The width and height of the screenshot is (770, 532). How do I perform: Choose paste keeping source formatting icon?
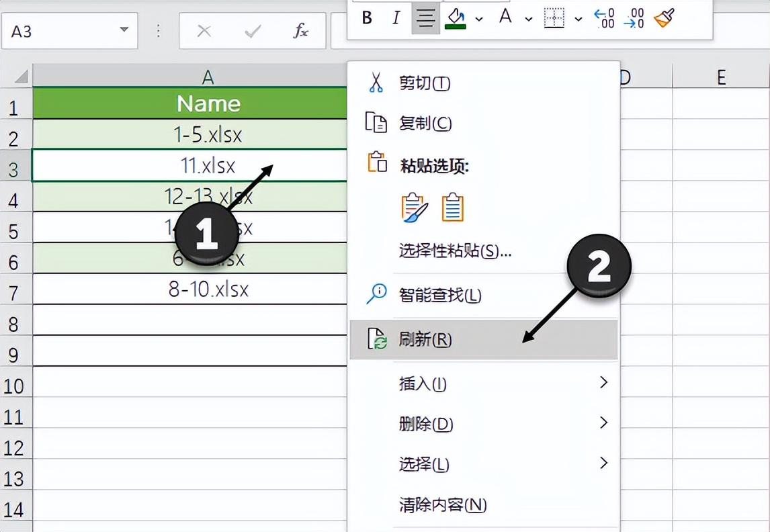click(x=415, y=207)
